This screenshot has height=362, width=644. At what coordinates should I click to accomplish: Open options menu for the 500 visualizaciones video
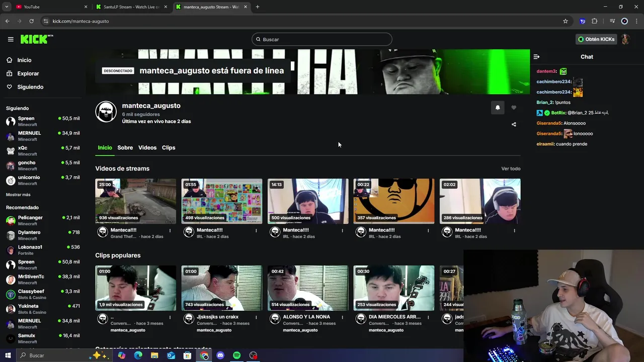point(342,231)
